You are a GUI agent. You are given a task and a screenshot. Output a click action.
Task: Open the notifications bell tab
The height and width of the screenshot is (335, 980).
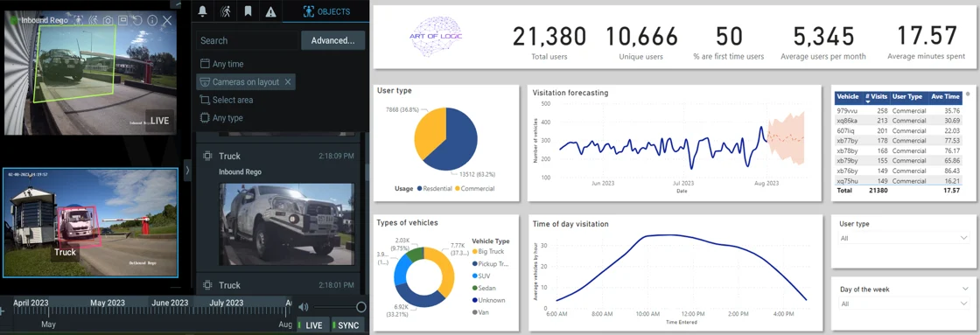tap(202, 11)
